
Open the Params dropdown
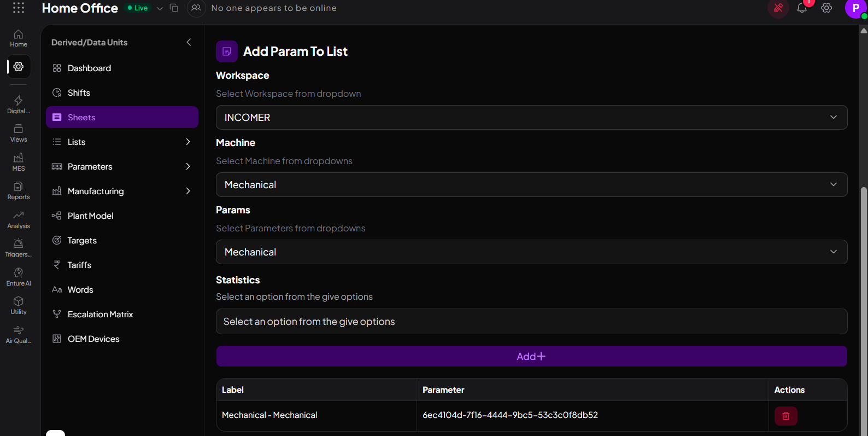(x=531, y=252)
